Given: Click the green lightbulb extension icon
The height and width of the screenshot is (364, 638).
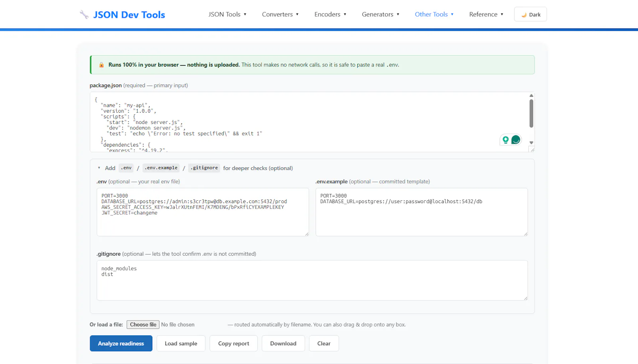Looking at the screenshot, I should 506,140.
